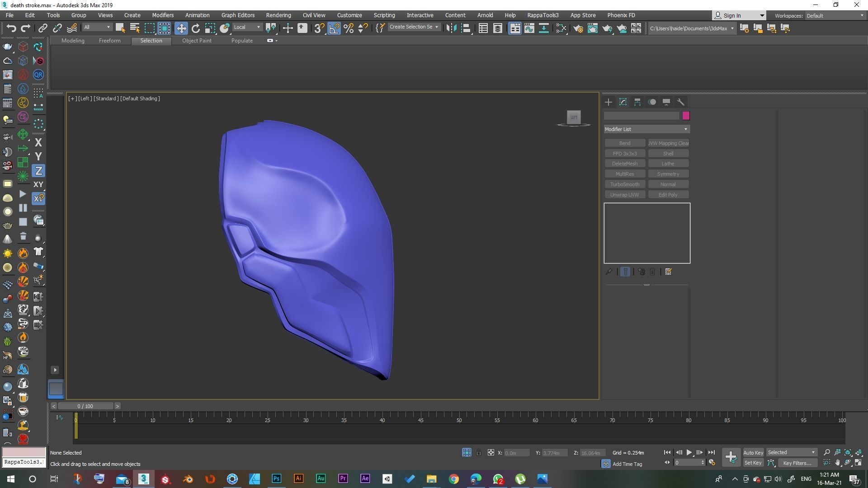Viewport: 868px width, 488px height.
Task: Click the 0 / 100 time slider
Action: 85,406
